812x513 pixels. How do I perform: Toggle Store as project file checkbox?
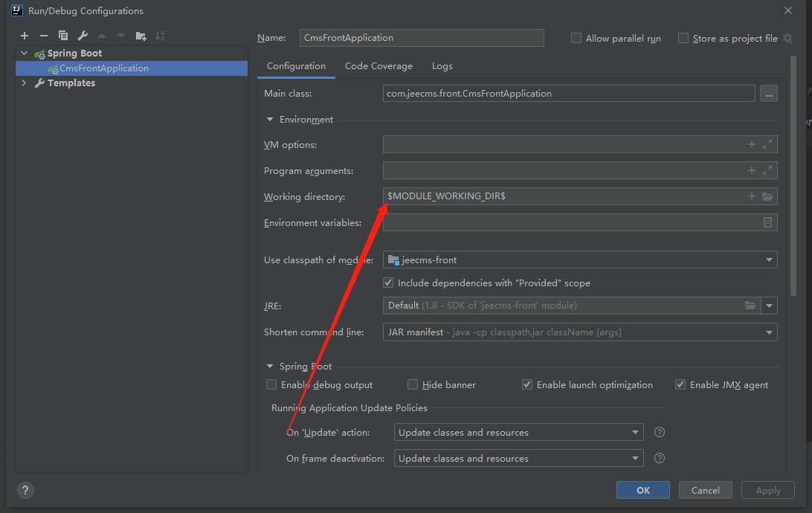click(683, 38)
